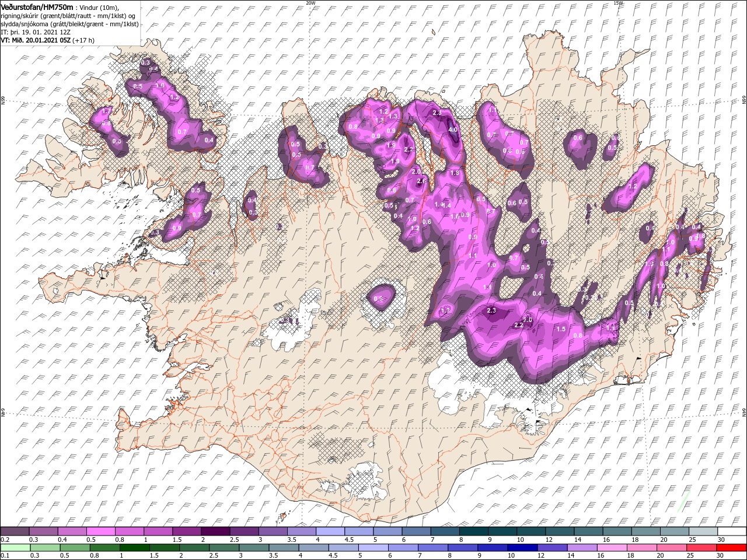This screenshot has height=560, width=747.
Task: Click the darkest purple swatch between 2 and 2.5
Action: pos(215,531)
